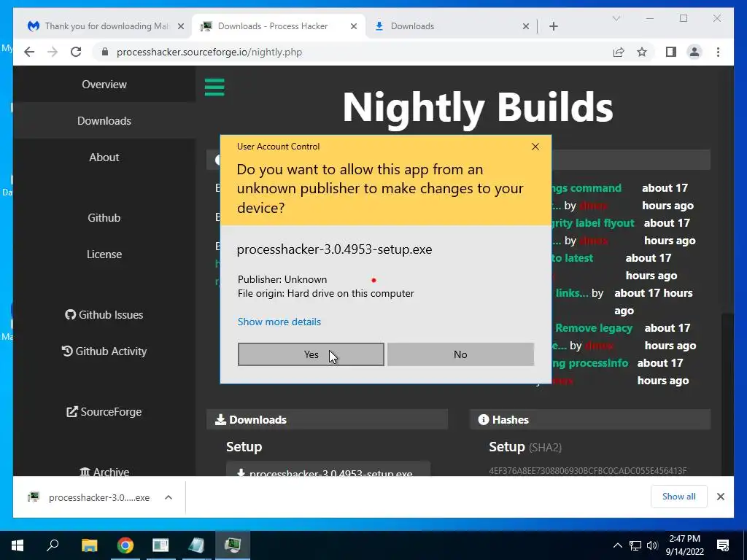The height and width of the screenshot is (560, 747).
Task: Open Github Issues link
Action: pyautogui.click(x=104, y=315)
